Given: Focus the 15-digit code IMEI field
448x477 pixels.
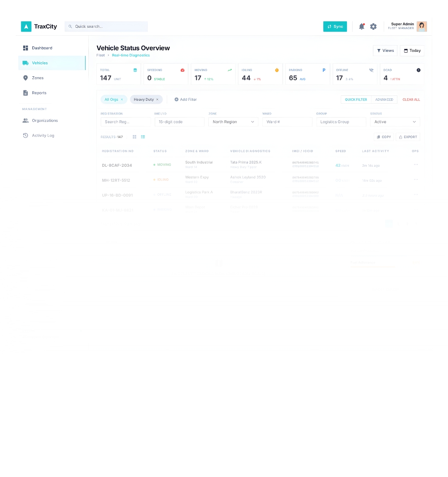Looking at the screenshot, I should pyautogui.click(x=180, y=122).
